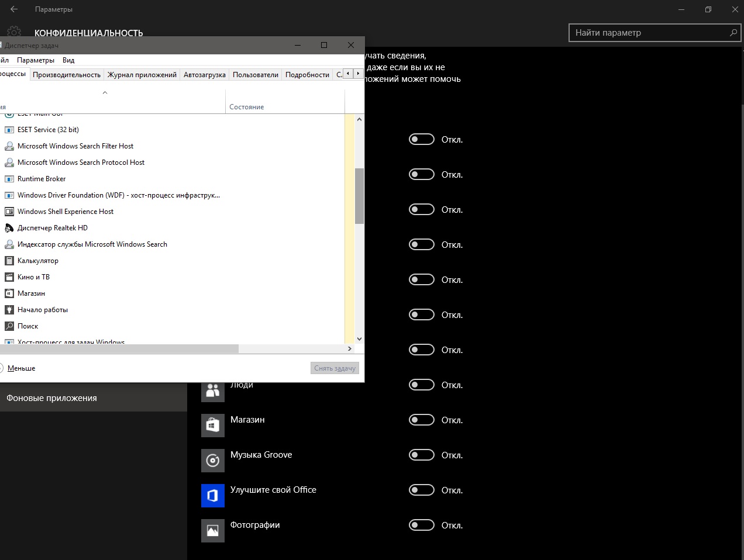Enable background toggle for Улучшите свой Office
Screen dimensions: 744x560
pos(422,490)
